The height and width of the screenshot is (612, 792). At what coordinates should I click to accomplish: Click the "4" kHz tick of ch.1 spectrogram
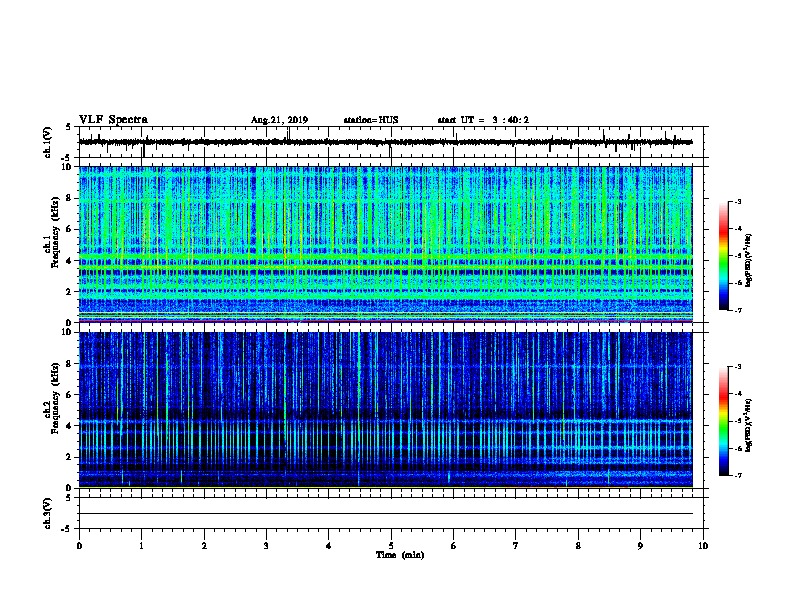pos(70,261)
